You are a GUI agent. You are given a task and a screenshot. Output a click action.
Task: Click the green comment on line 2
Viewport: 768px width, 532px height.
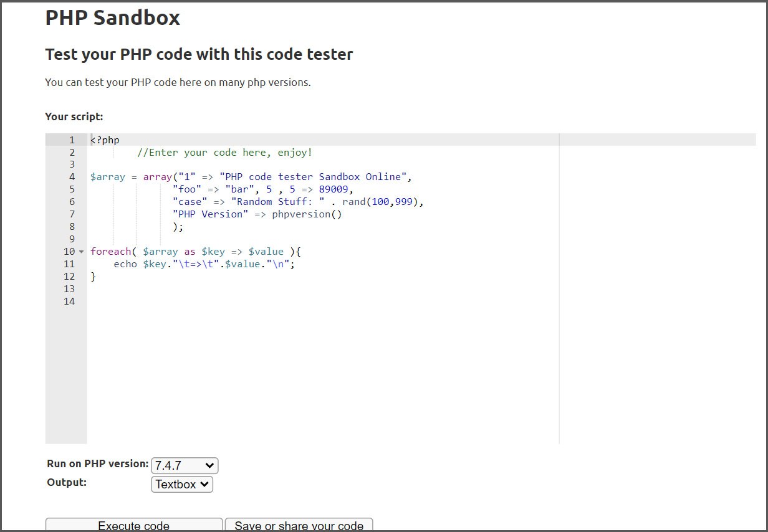click(x=224, y=153)
